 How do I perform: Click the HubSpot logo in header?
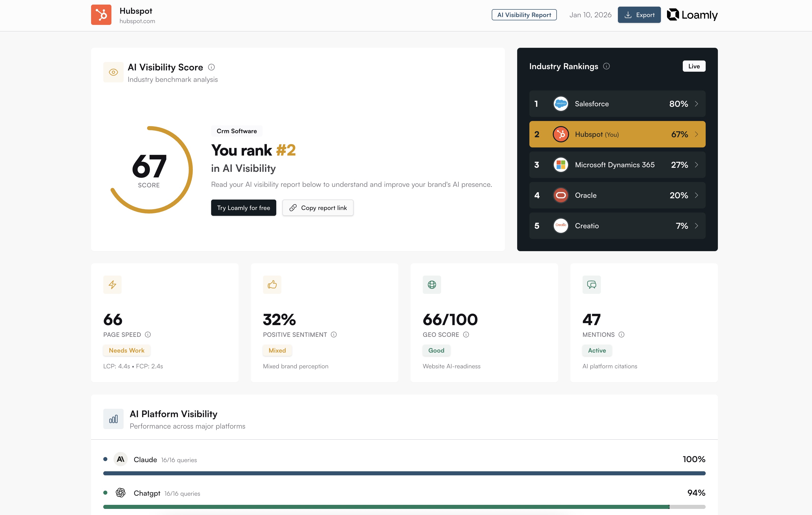[x=101, y=15]
